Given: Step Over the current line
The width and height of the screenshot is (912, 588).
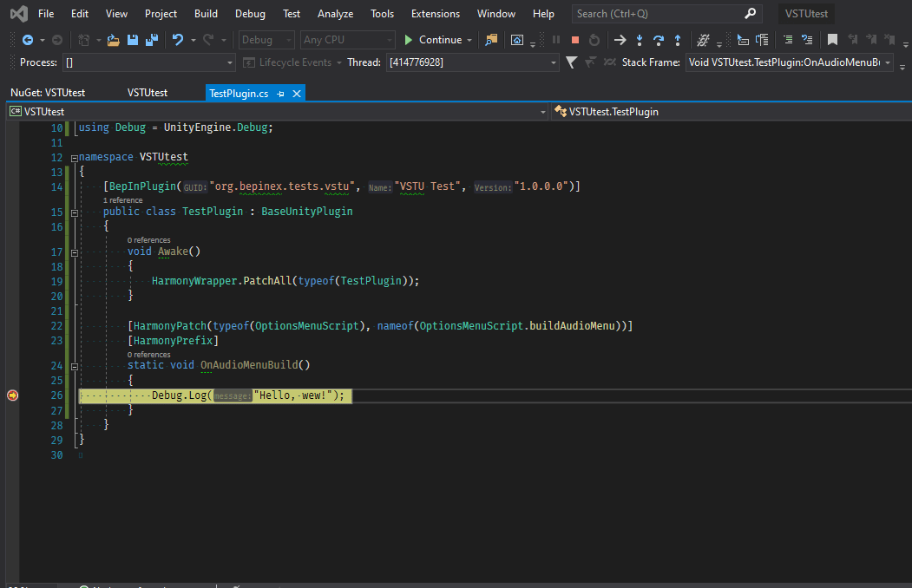Looking at the screenshot, I should (x=659, y=40).
